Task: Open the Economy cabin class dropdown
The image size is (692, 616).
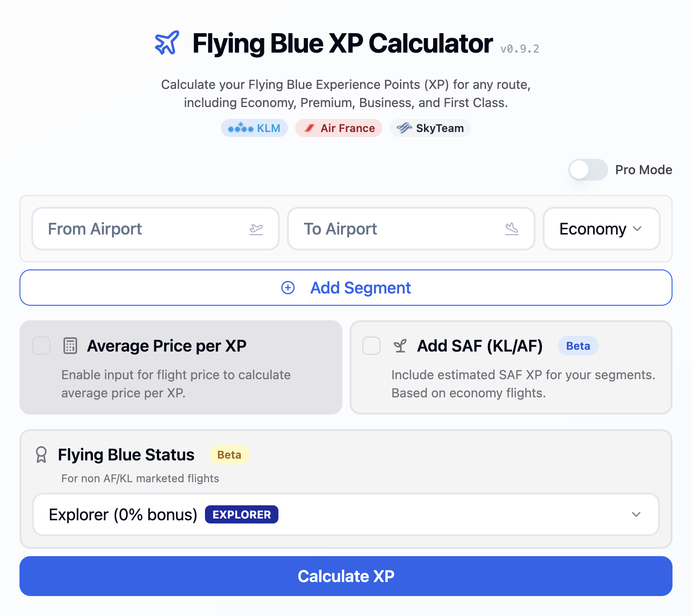Action: [601, 229]
